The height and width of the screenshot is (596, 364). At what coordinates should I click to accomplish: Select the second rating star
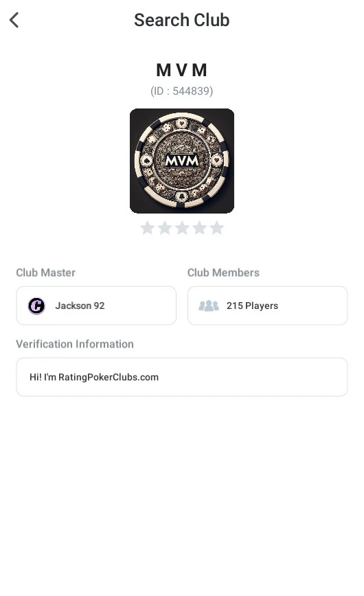(165, 228)
